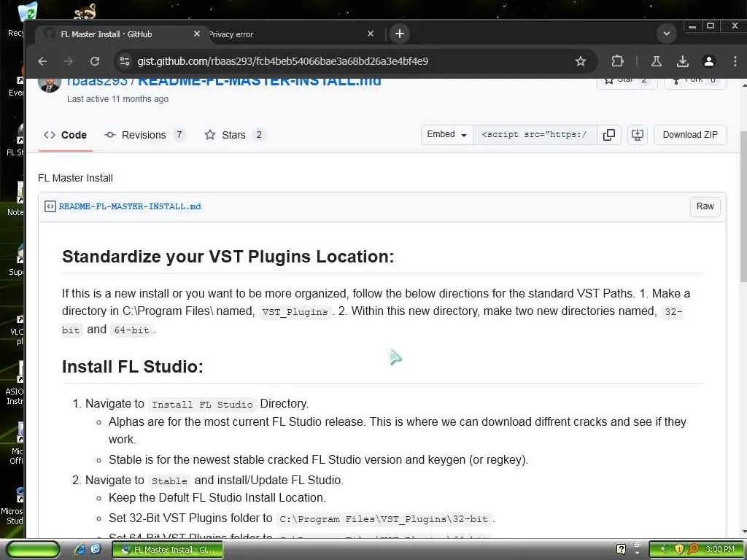Open Chrome three-dot menu
The width and height of the screenshot is (747, 560).
coord(735,61)
